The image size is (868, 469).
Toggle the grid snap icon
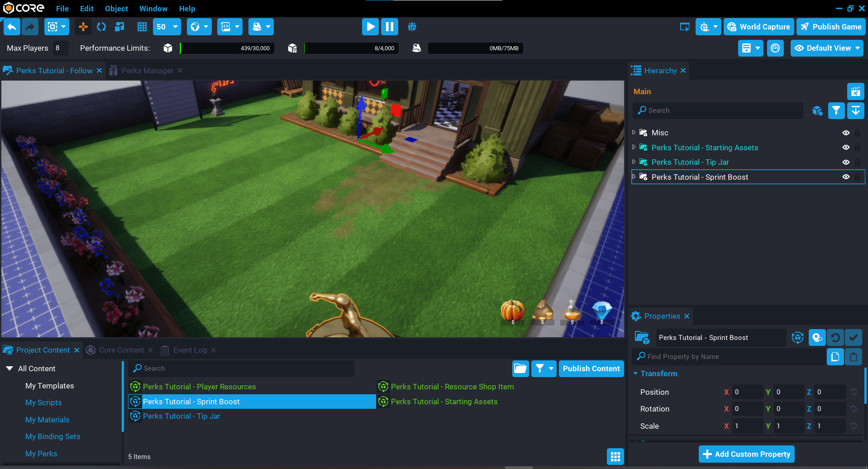pyautogui.click(x=142, y=27)
